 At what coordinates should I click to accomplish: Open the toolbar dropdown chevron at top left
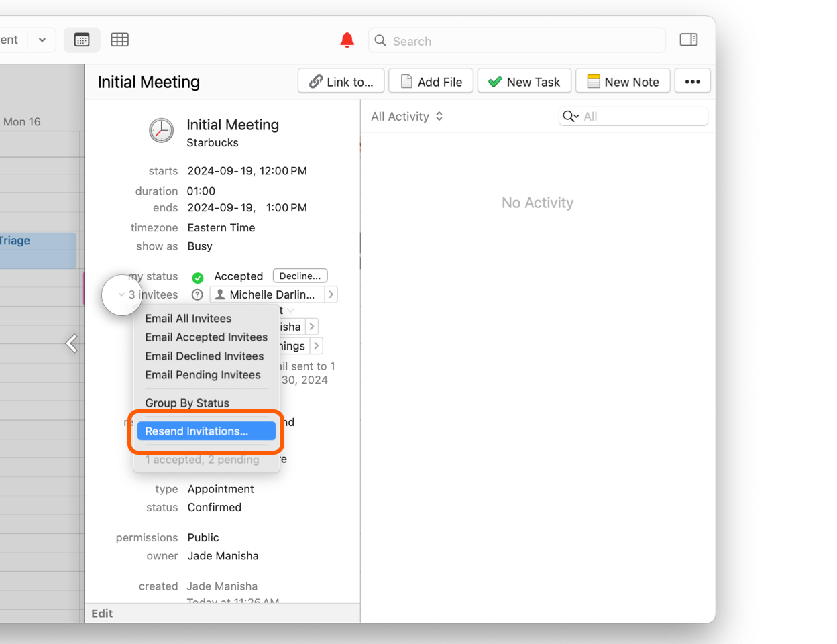42,40
